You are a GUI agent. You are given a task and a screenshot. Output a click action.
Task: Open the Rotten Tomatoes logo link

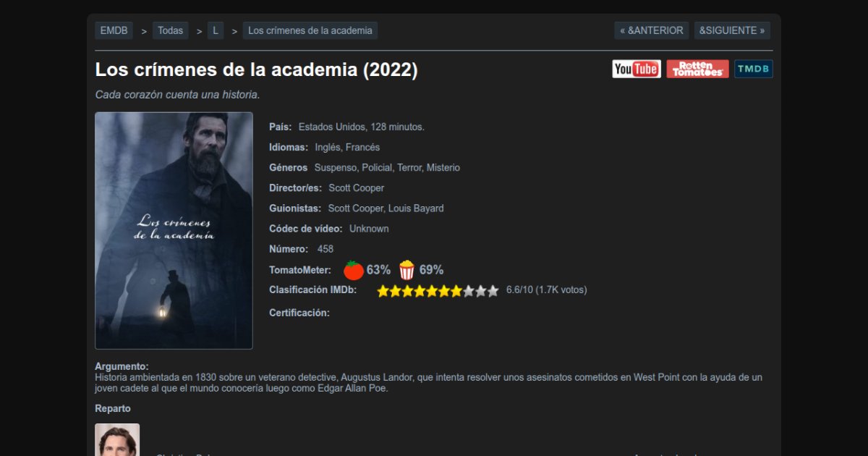click(x=697, y=69)
